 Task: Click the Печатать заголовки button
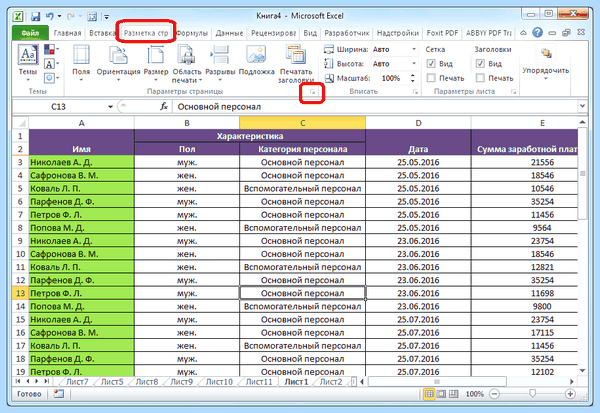[296, 64]
